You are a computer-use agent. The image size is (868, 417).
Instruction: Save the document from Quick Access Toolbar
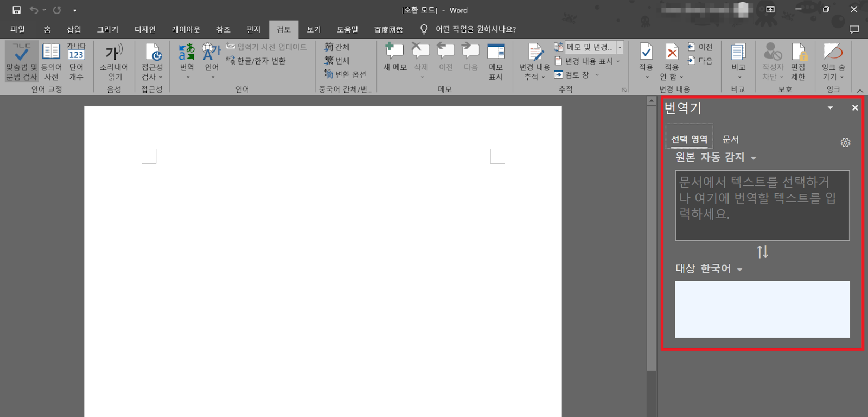(x=16, y=10)
